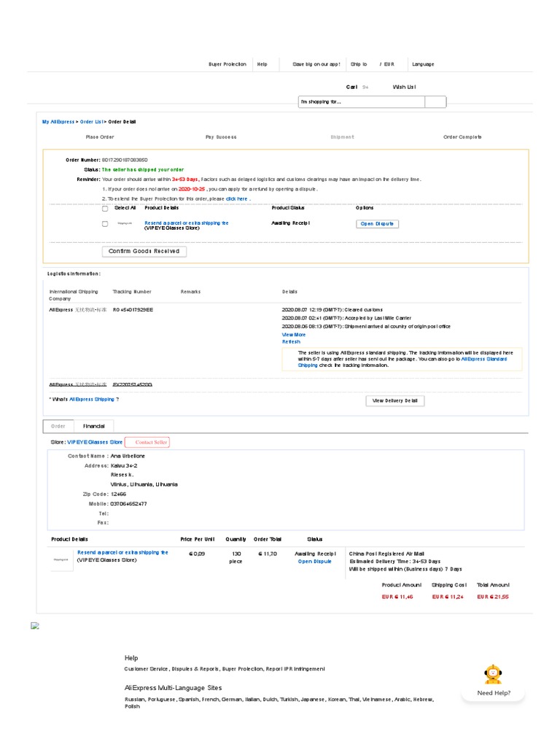This screenshot has height=747, width=560.
Task: Go to My AliExpress breadcrumb
Action: [x=58, y=122]
